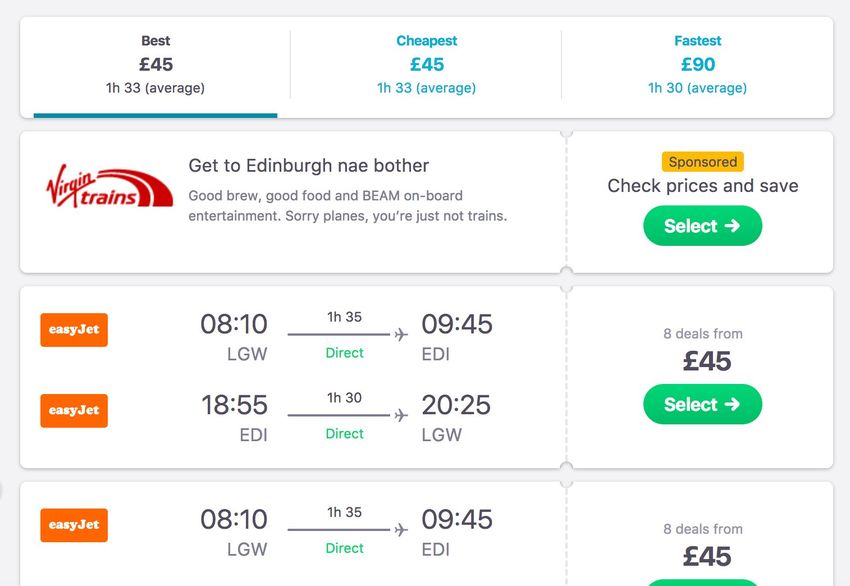
Task: Click the 08:10 LGW departure in the first result
Action: tap(234, 336)
